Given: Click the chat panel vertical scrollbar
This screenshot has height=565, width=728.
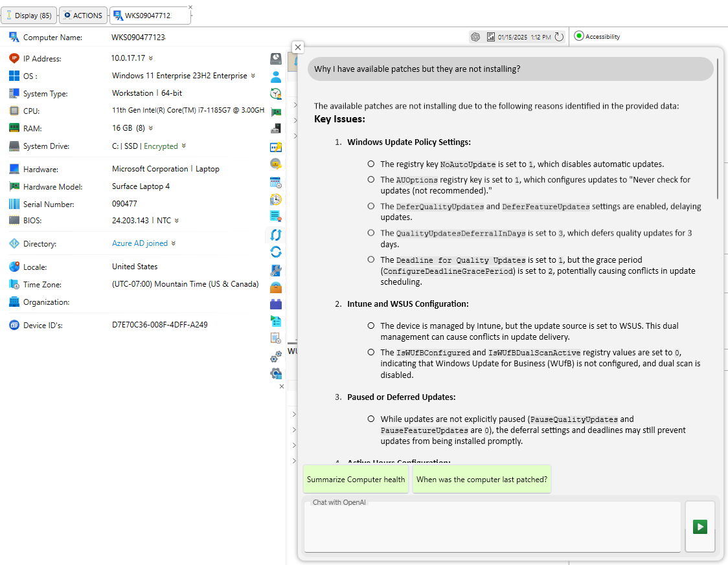Looking at the screenshot, I should [x=718, y=127].
